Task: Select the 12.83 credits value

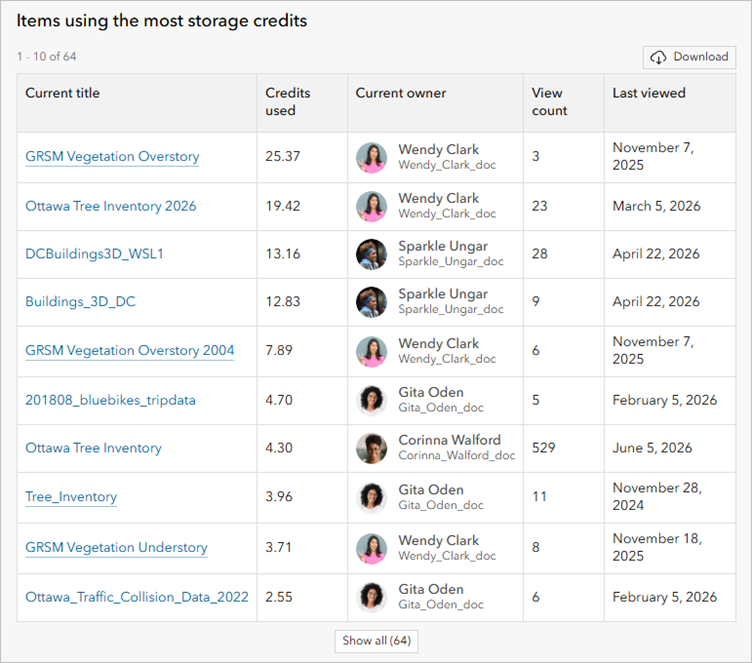Action: coord(283,302)
